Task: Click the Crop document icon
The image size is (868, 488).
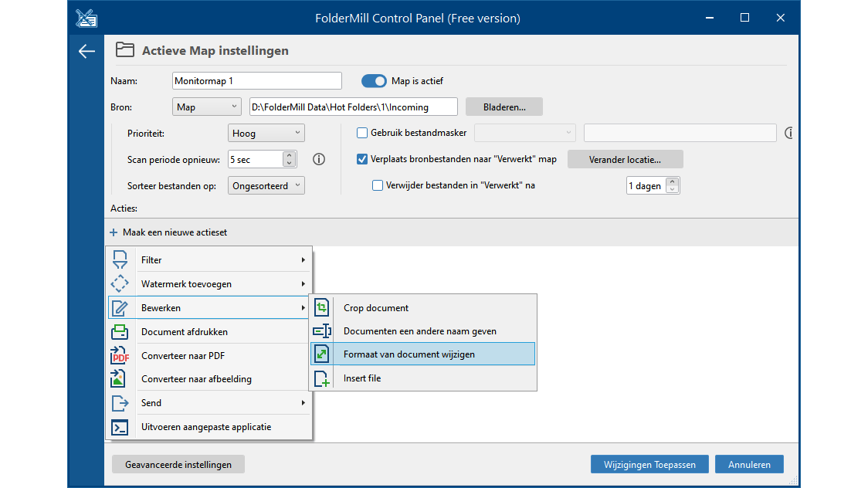Action: pos(322,308)
